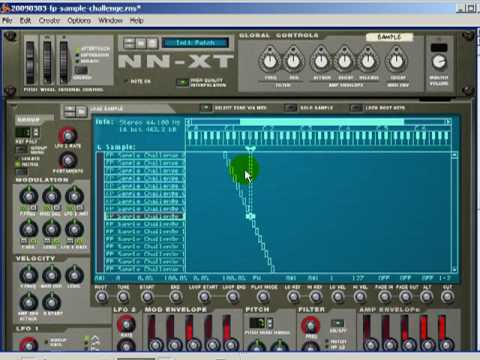Click the Play Mode knob
480x360 pixels.
coord(263,296)
